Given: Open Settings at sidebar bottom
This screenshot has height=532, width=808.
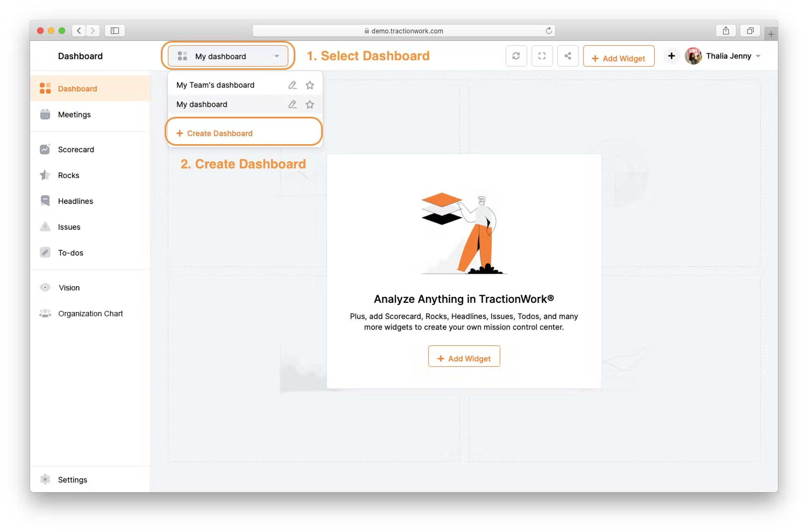Looking at the screenshot, I should coord(72,479).
